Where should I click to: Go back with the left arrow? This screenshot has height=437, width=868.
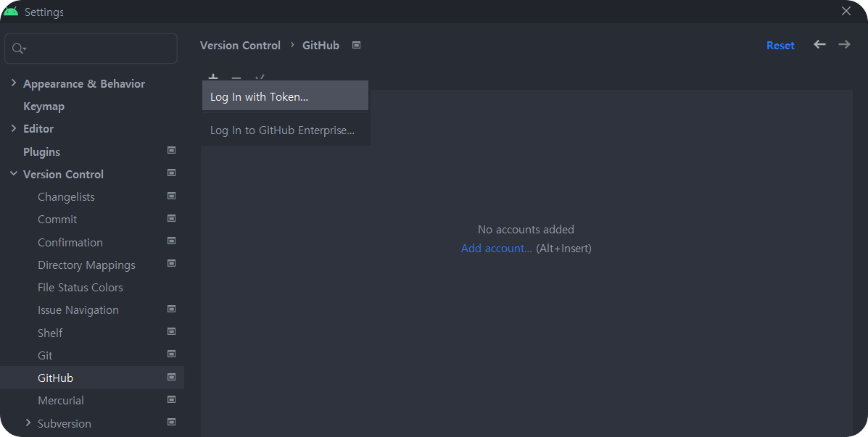[x=819, y=44]
